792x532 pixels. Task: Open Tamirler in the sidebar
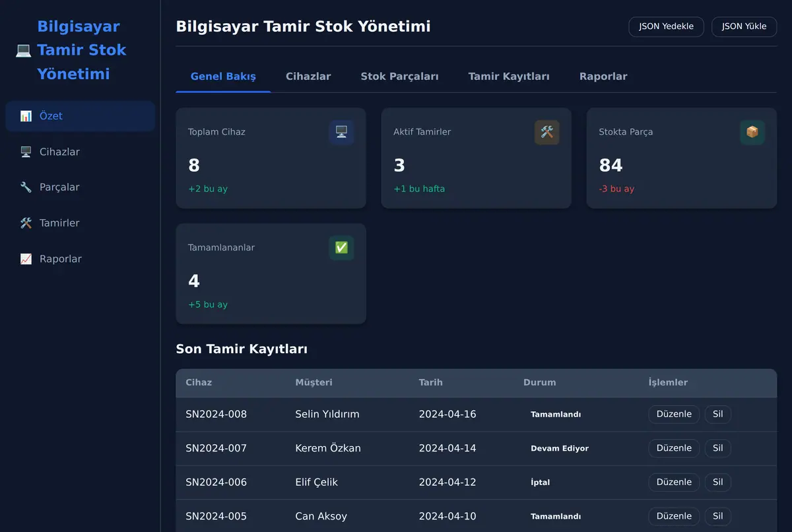coord(80,223)
